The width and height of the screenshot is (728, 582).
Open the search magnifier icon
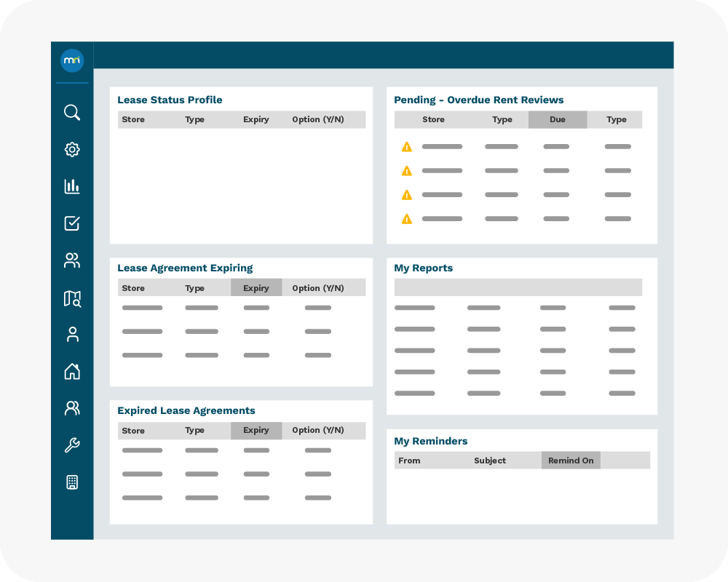(x=72, y=113)
